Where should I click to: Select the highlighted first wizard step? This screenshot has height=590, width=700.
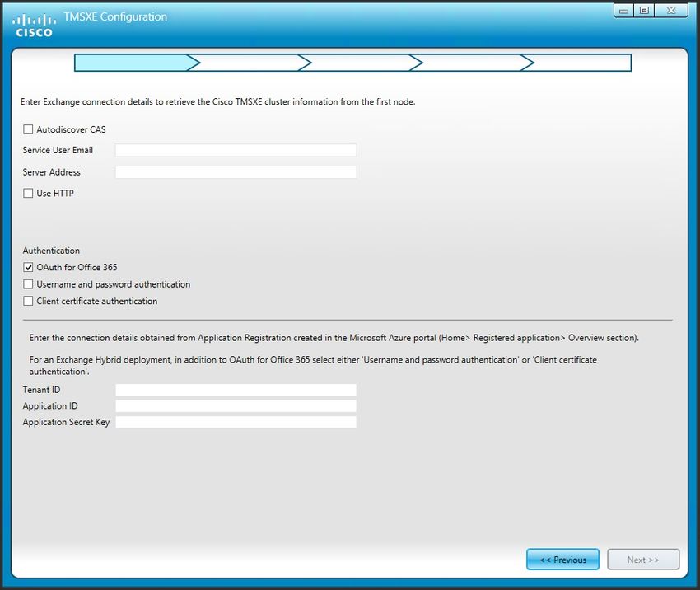pyautogui.click(x=135, y=63)
